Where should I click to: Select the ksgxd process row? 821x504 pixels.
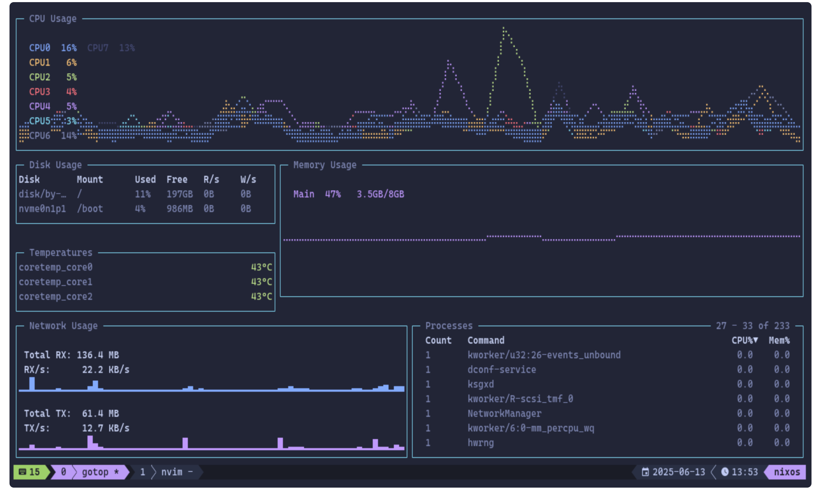pos(607,384)
